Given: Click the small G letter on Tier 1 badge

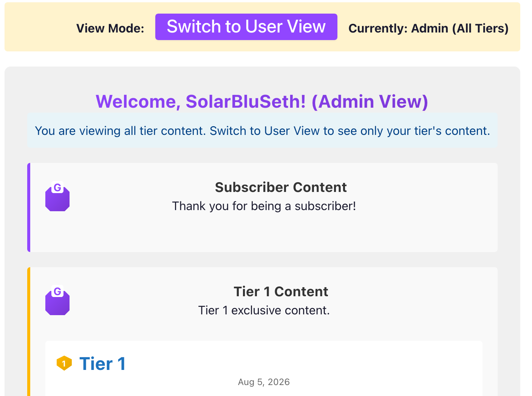Looking at the screenshot, I should 57,291.
